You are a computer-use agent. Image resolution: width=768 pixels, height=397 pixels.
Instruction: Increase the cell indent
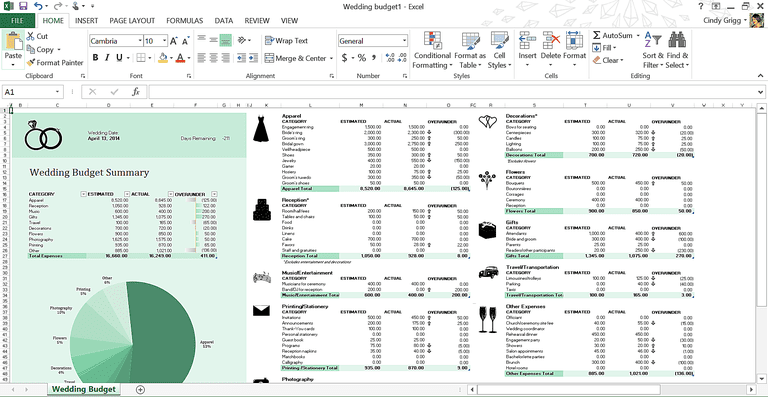click(x=253, y=58)
